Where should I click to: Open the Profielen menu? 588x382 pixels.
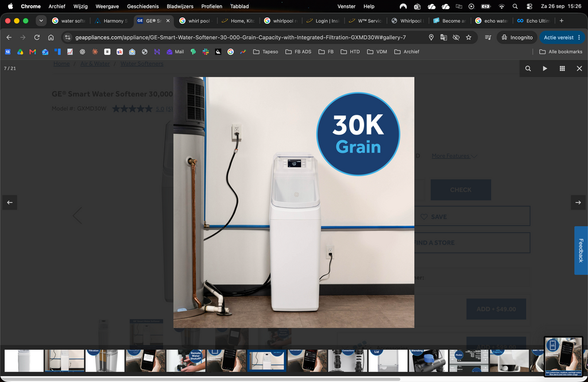point(212,6)
